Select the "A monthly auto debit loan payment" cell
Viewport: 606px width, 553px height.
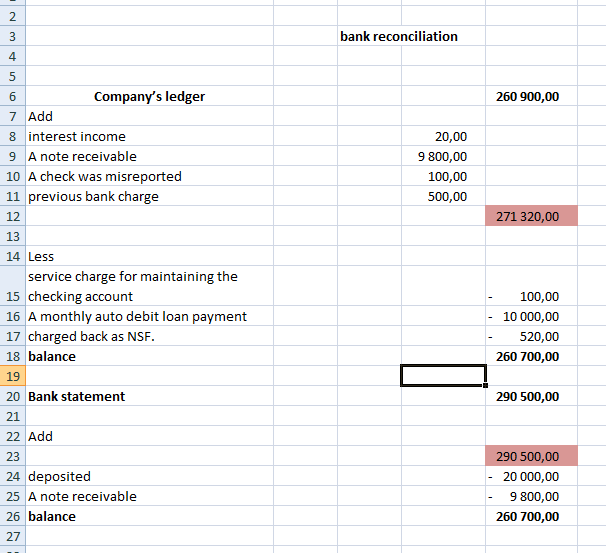(x=137, y=316)
